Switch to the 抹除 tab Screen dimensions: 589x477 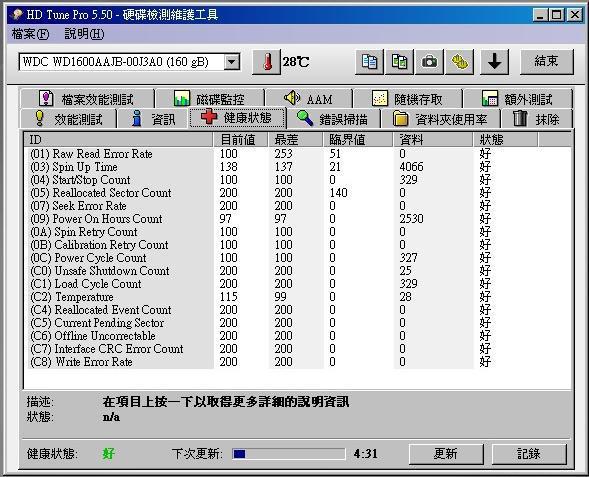pos(536,119)
